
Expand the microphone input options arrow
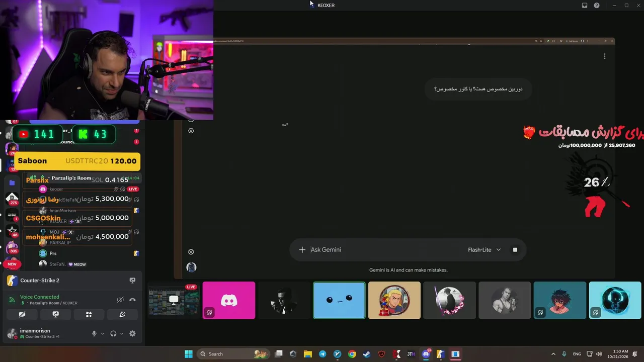(x=103, y=333)
